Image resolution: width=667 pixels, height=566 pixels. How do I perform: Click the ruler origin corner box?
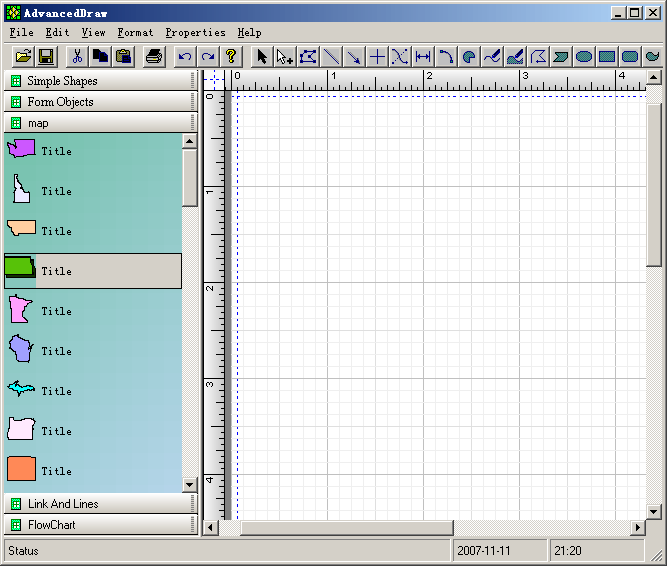coord(214,80)
